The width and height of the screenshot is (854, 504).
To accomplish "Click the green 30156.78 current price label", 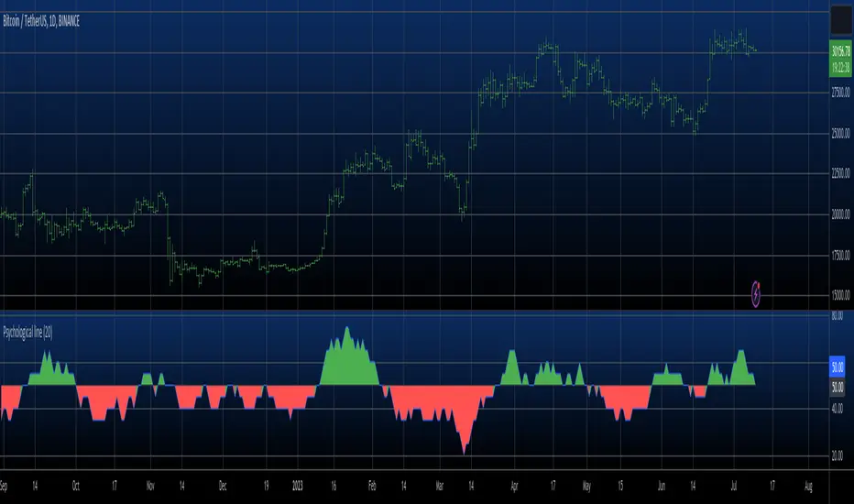I will 841,52.
